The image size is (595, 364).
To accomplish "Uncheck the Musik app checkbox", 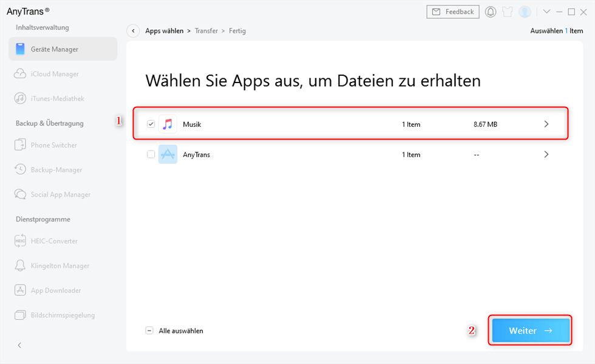I will tap(151, 124).
